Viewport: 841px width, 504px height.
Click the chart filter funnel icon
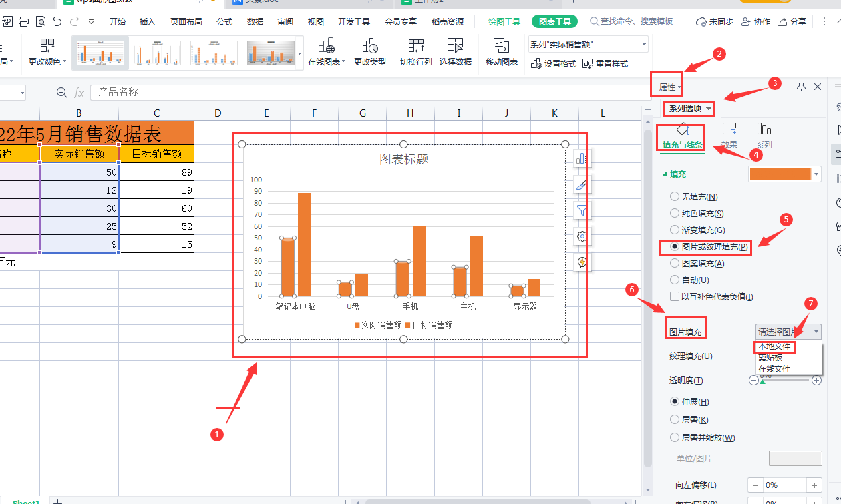click(582, 210)
